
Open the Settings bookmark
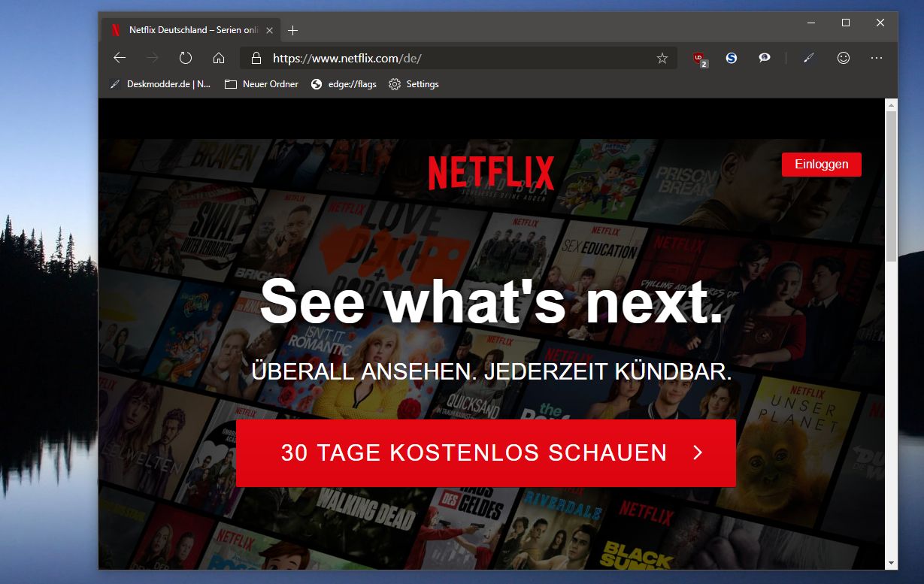coord(414,84)
